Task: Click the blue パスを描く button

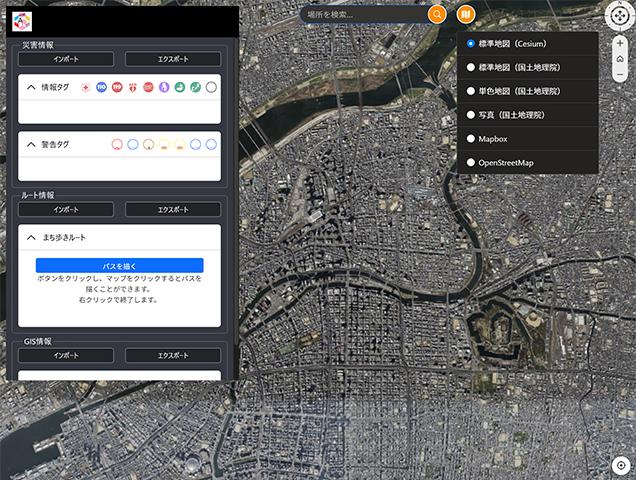Action: coord(120,266)
